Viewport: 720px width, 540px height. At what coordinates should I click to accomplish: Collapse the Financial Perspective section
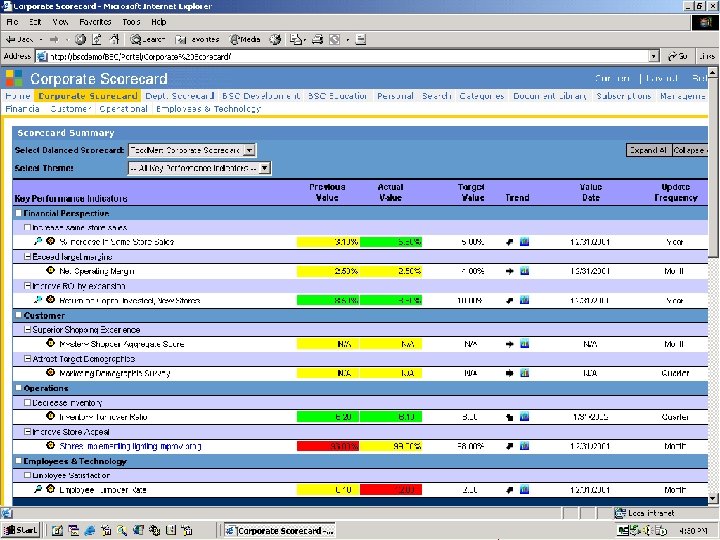pyautogui.click(x=18, y=213)
